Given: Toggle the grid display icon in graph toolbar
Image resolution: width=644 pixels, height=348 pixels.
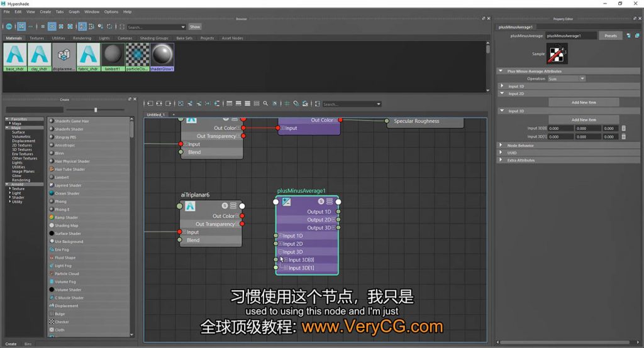Looking at the screenshot, I should pyautogui.click(x=287, y=104).
